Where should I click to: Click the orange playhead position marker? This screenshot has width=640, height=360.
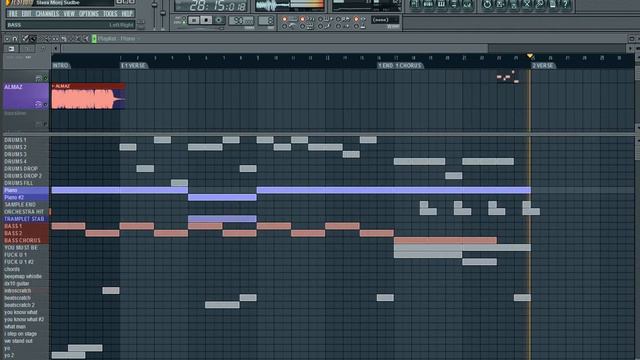(530, 56)
